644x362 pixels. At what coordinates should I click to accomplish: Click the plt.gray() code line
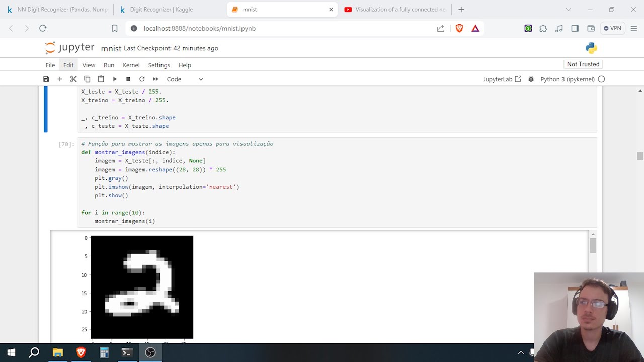coord(111,178)
